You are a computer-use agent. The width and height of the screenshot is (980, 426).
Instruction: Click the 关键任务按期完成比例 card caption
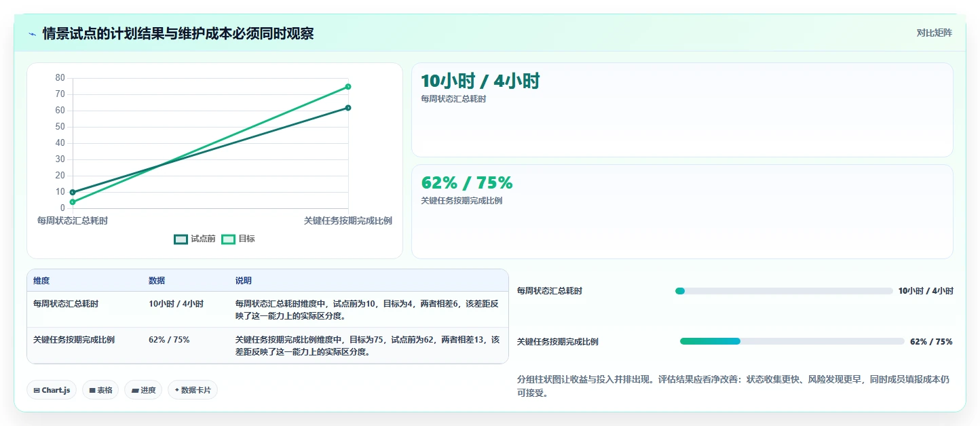pyautogui.click(x=461, y=201)
